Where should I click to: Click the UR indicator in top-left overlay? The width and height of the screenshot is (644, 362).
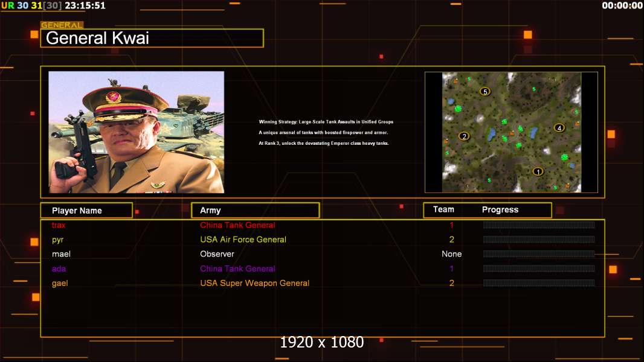[x=7, y=5]
